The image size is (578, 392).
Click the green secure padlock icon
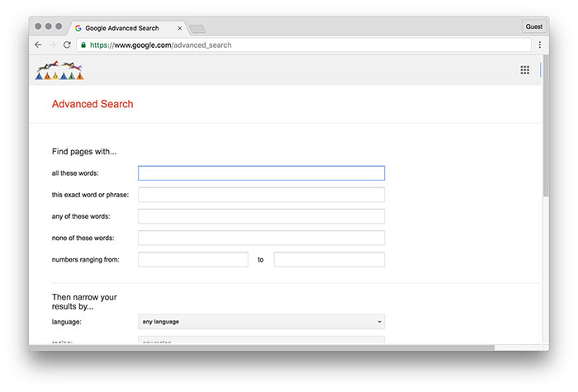click(x=83, y=45)
